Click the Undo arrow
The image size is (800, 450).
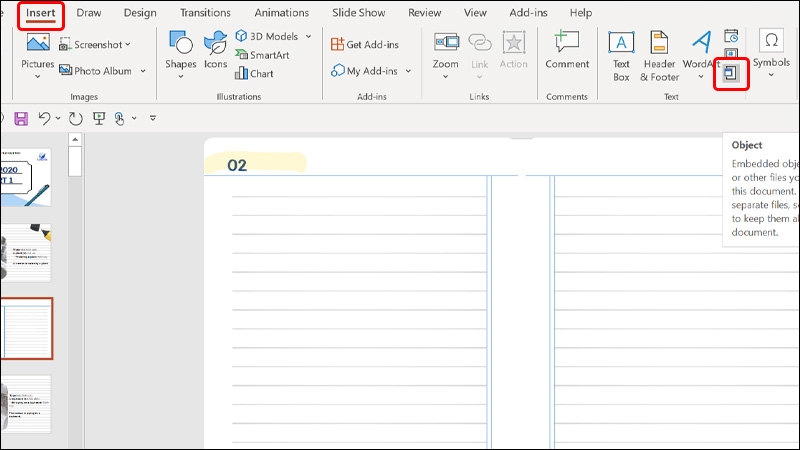tap(44, 118)
